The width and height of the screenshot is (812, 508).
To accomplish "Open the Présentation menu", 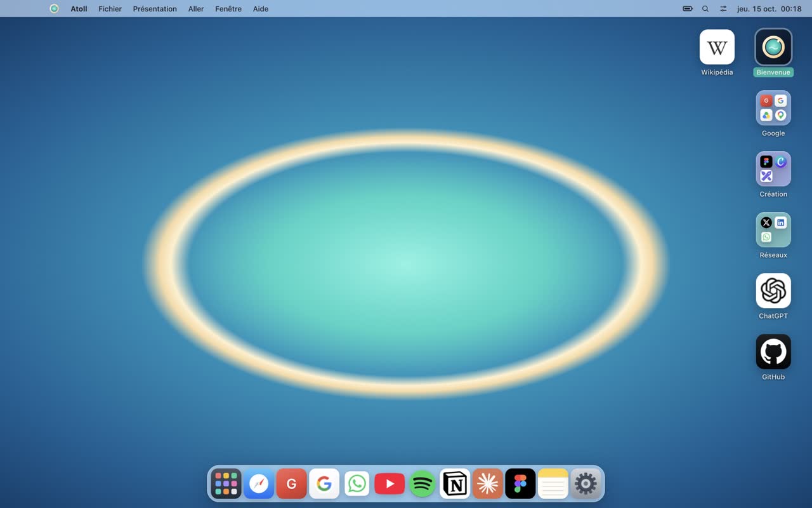I will click(x=155, y=9).
